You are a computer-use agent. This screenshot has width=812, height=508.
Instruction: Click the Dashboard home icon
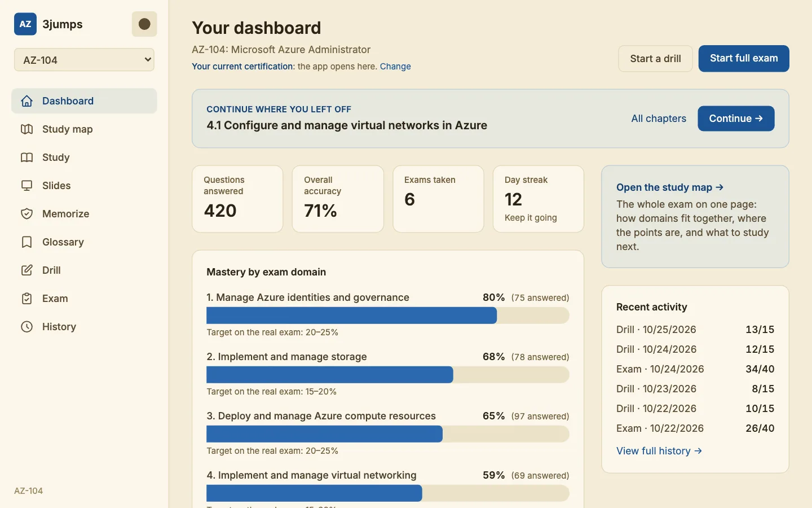pyautogui.click(x=27, y=101)
